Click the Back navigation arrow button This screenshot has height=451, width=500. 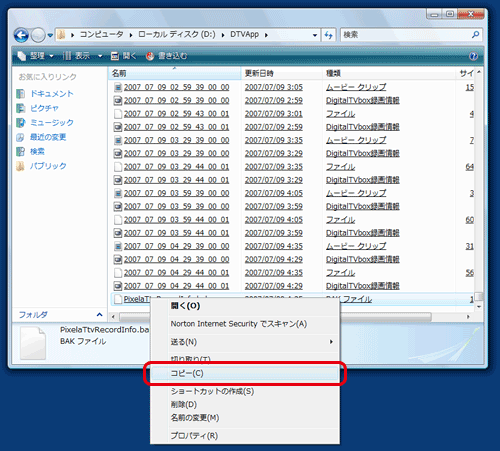click(x=21, y=35)
